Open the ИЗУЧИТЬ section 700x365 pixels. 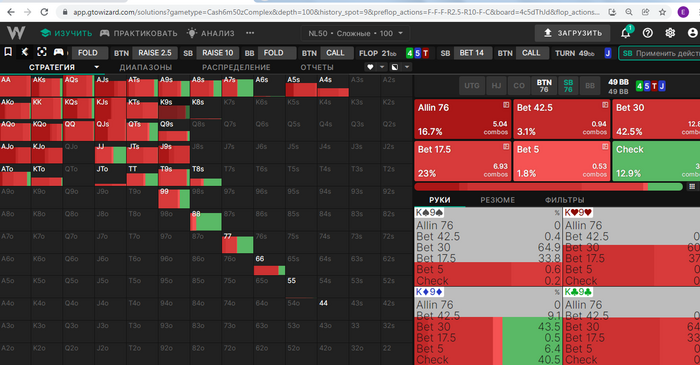66,33
